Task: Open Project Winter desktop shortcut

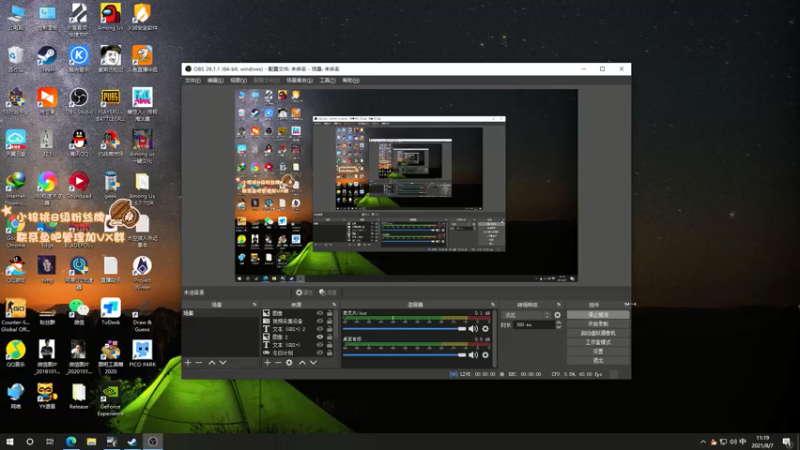Action: coord(142,273)
